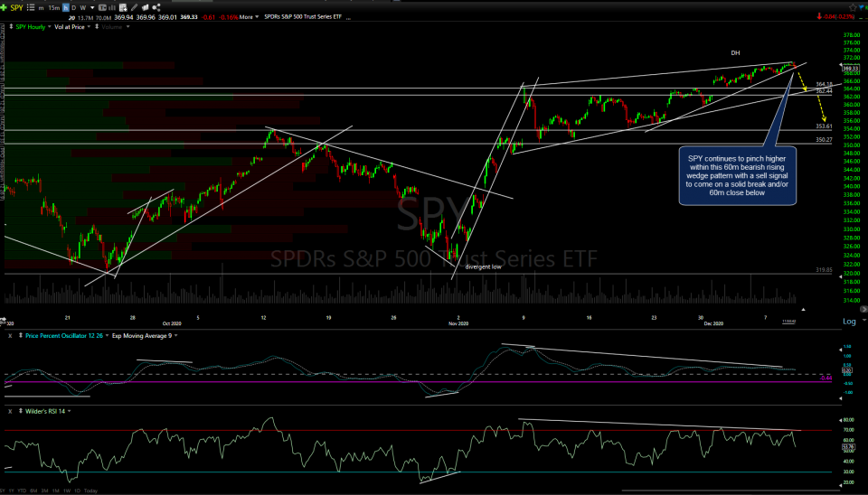Image resolution: width=868 pixels, height=495 pixels.
Task: Toggle the Log scale option
Action: 849,322
